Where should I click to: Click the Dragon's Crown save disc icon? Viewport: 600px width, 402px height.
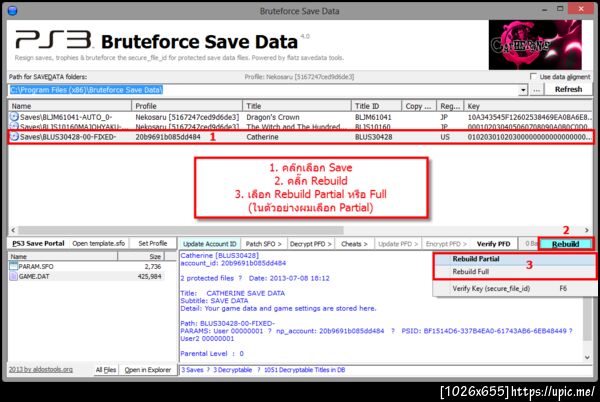[14, 117]
